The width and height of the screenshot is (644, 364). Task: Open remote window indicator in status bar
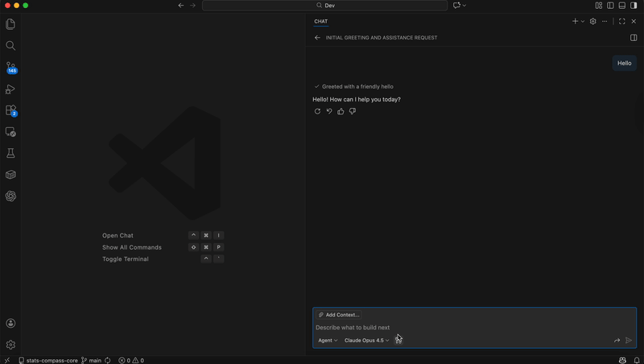(7, 360)
